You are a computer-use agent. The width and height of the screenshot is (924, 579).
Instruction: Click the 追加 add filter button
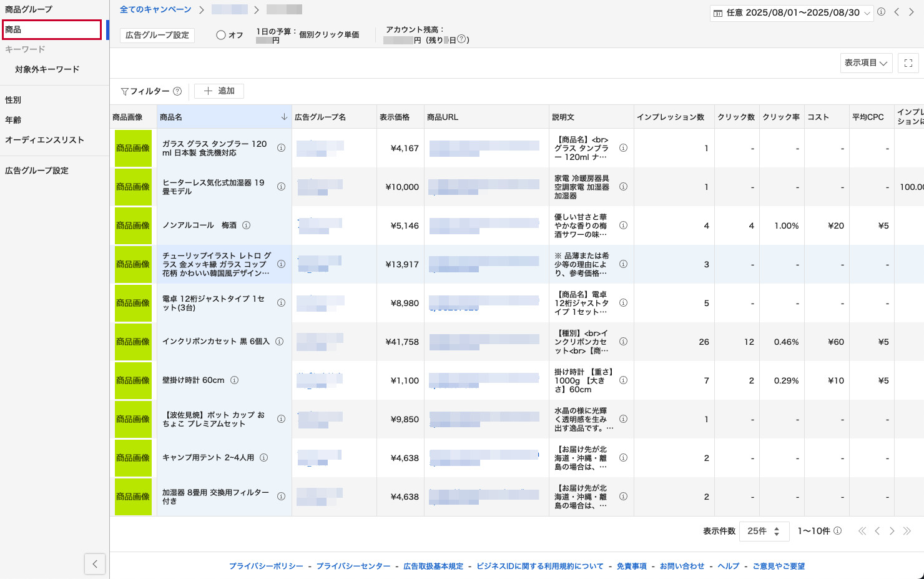pos(219,91)
